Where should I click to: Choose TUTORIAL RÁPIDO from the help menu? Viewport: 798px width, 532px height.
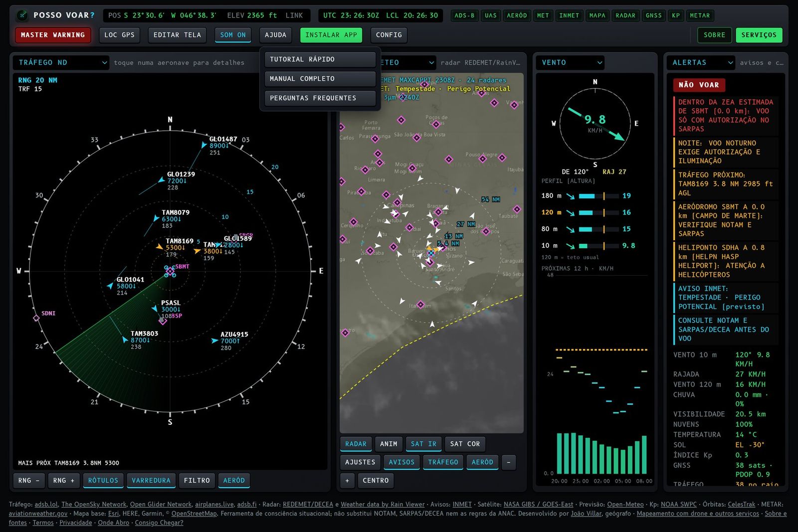click(320, 59)
